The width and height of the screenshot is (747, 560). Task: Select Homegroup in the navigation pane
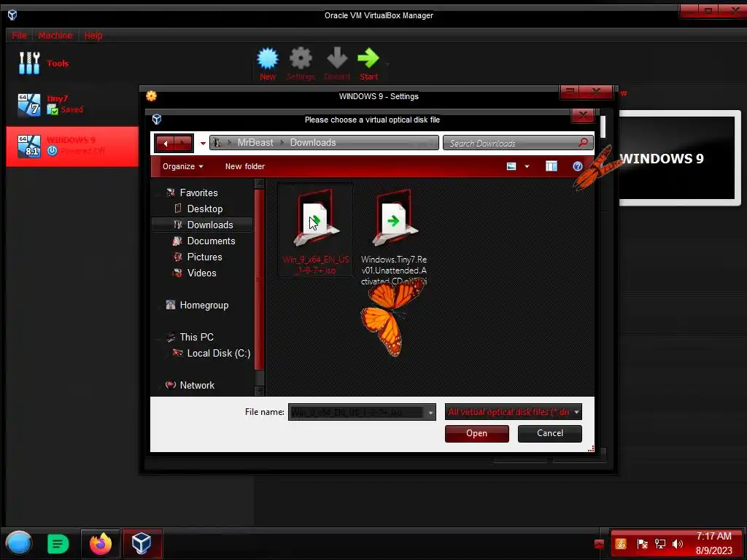pyautogui.click(x=204, y=306)
